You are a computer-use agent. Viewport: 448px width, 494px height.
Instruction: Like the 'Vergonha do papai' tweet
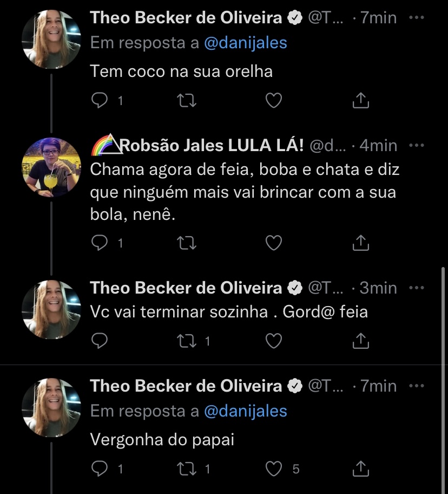click(x=274, y=469)
